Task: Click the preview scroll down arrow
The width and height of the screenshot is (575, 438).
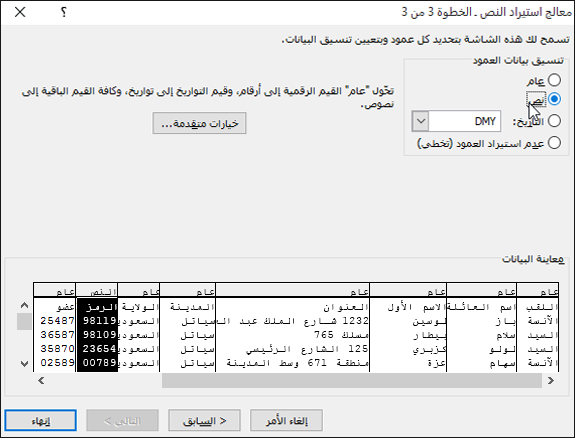Action: click(24, 364)
